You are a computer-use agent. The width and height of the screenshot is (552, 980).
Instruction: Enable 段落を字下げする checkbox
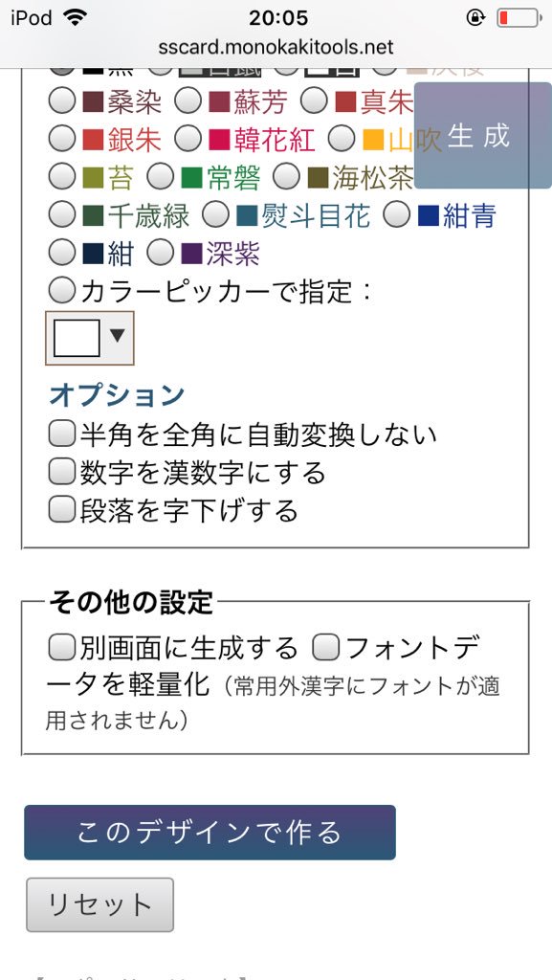(60, 512)
